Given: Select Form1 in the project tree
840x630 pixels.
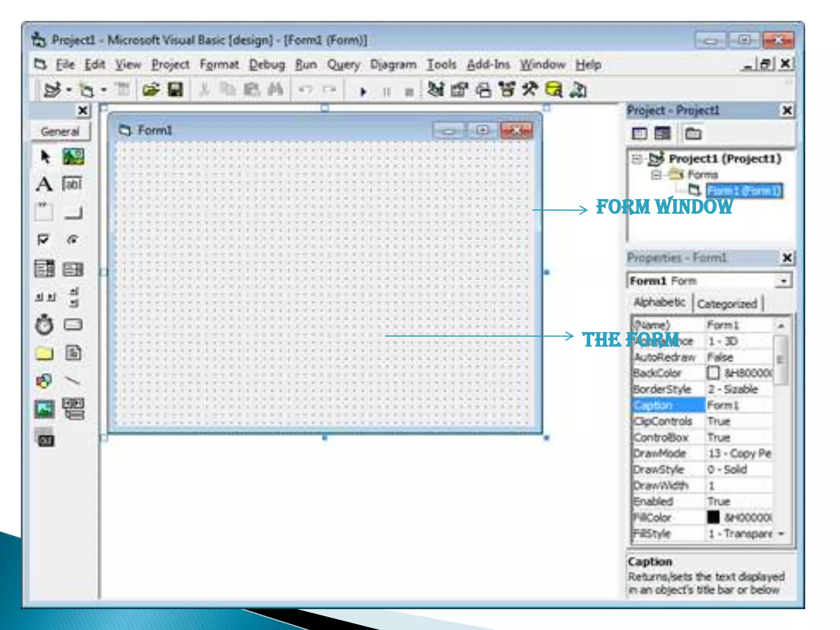Looking at the screenshot, I should [x=744, y=191].
